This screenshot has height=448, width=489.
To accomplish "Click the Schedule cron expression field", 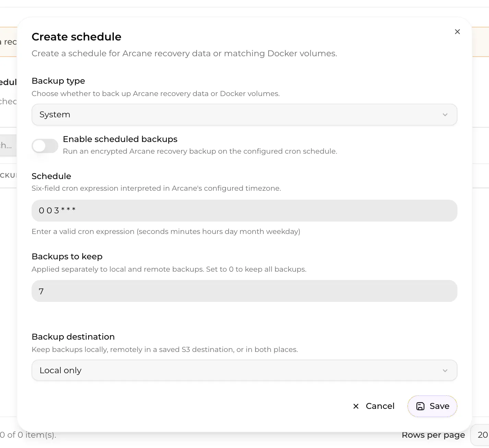I will click(244, 211).
